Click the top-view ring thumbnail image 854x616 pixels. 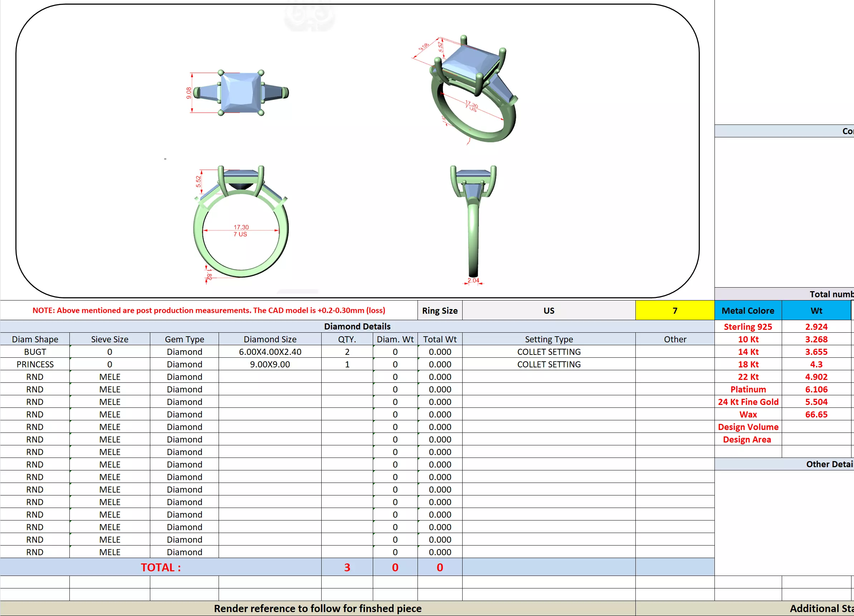click(241, 92)
